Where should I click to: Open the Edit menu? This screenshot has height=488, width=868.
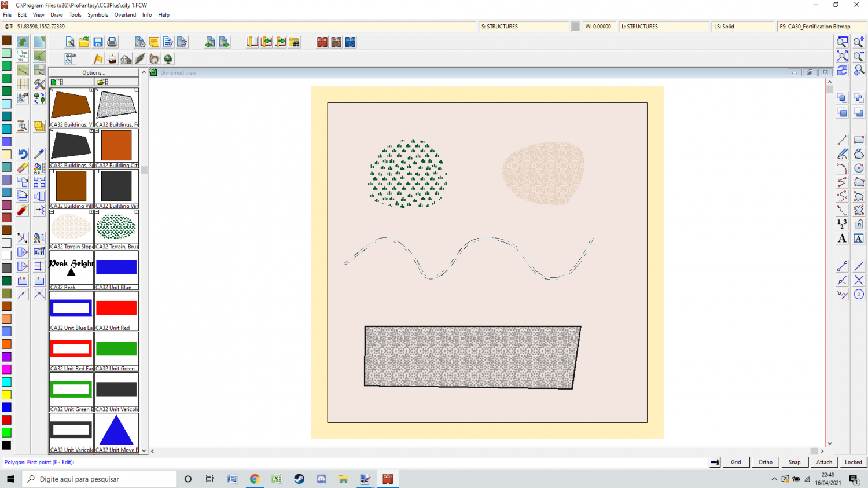[22, 15]
